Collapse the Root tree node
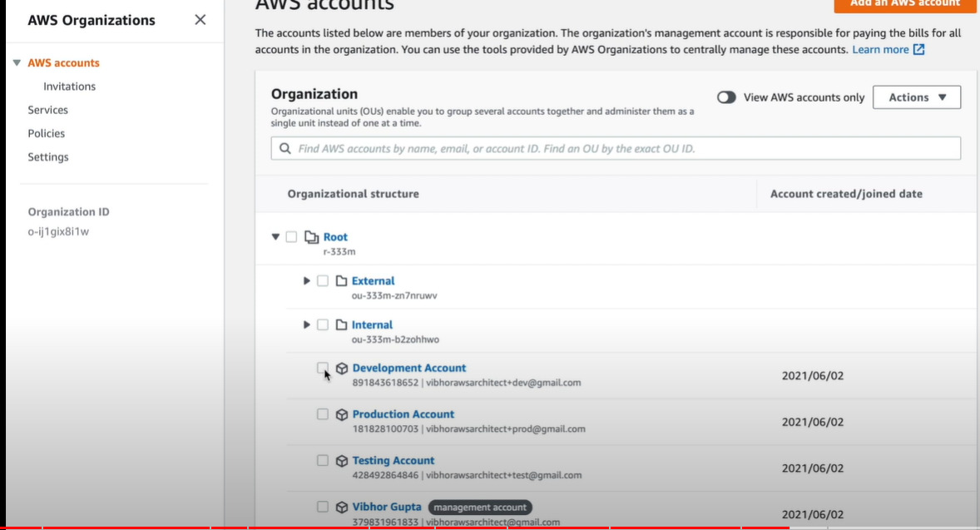 (275, 237)
